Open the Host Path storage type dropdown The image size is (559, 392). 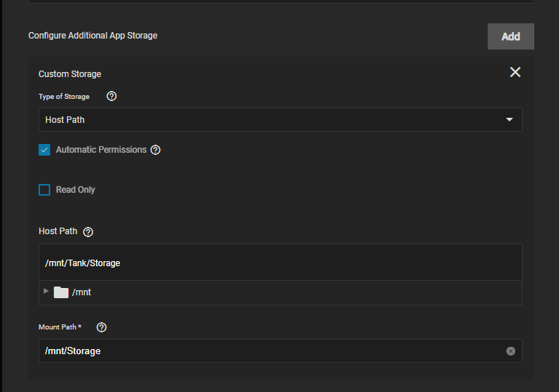click(x=280, y=120)
